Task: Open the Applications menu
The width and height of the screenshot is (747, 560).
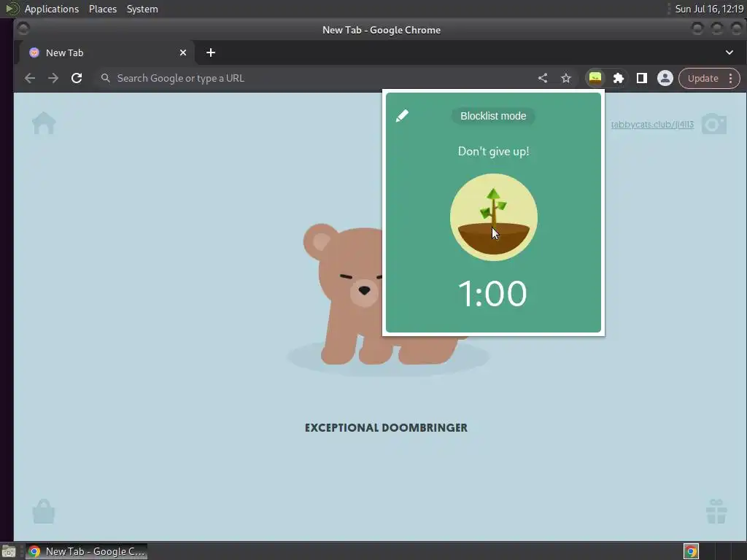Action: point(52,9)
